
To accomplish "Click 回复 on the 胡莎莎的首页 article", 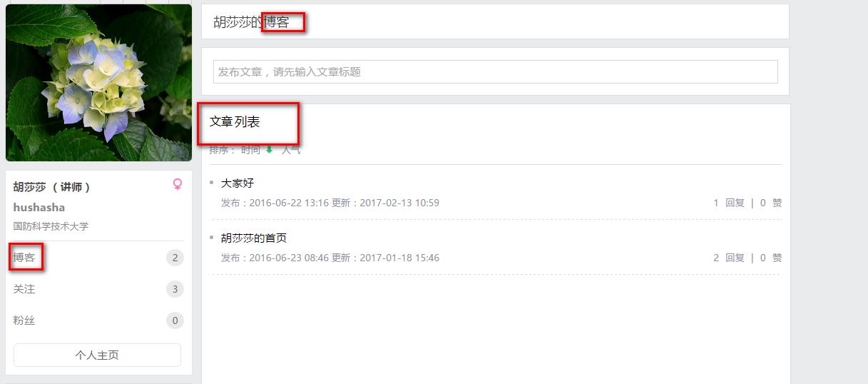I will 735,258.
